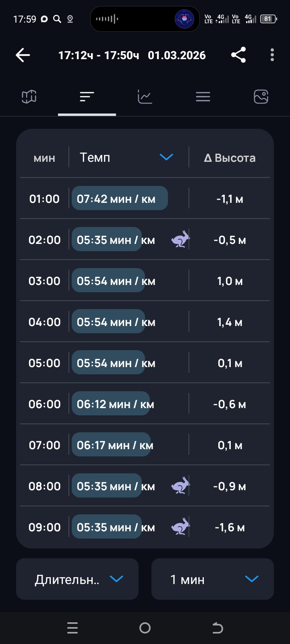Tap the rabbit icon at 09:00

pos(180,527)
